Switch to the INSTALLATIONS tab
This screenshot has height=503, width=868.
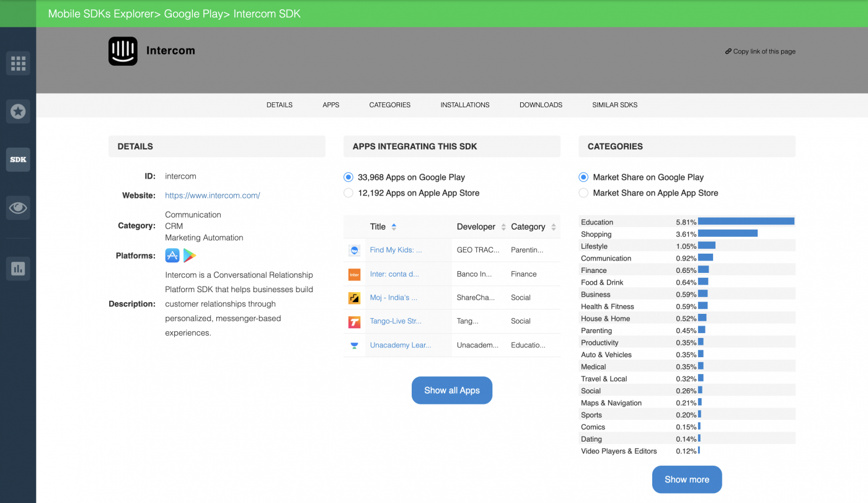tap(465, 105)
